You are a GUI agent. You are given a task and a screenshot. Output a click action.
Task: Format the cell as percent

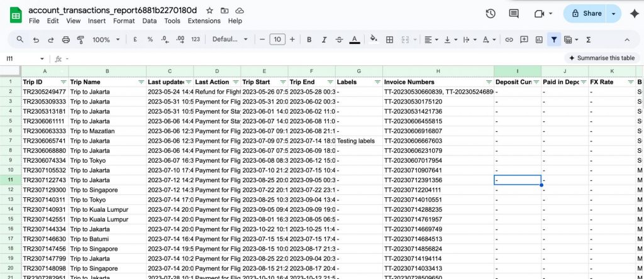[x=150, y=40]
